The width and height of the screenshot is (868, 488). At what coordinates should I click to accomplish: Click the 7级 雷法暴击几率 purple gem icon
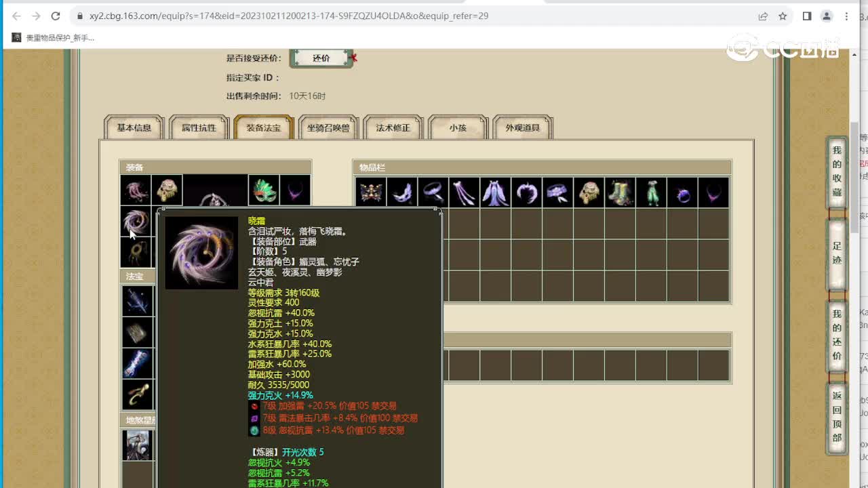tap(254, 418)
